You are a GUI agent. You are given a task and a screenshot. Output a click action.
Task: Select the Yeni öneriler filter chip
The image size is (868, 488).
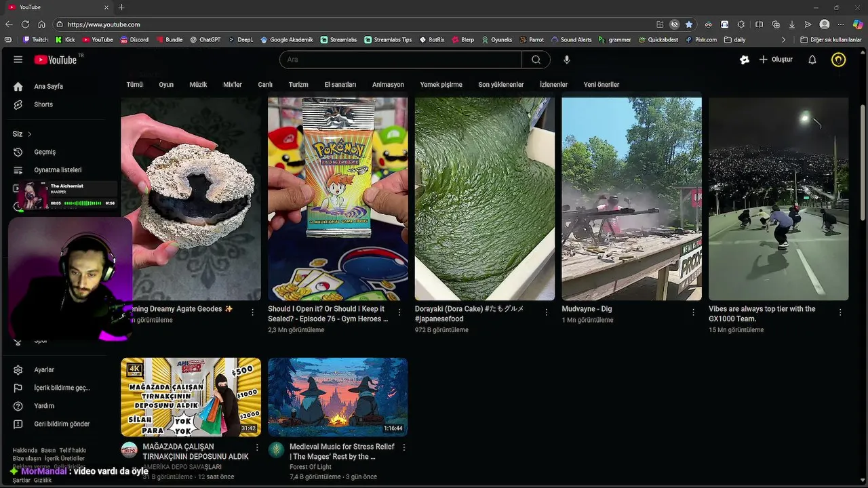[601, 85]
